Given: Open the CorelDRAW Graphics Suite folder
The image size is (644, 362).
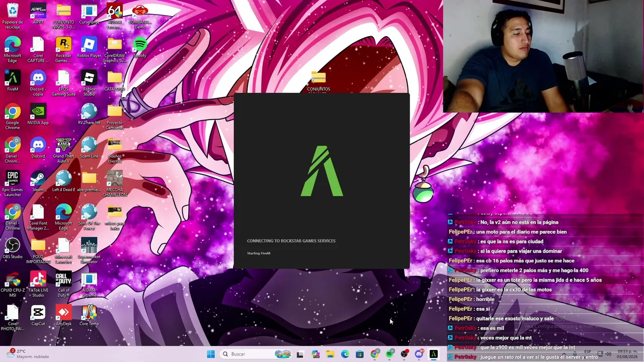Looking at the screenshot, I should (x=115, y=50).
